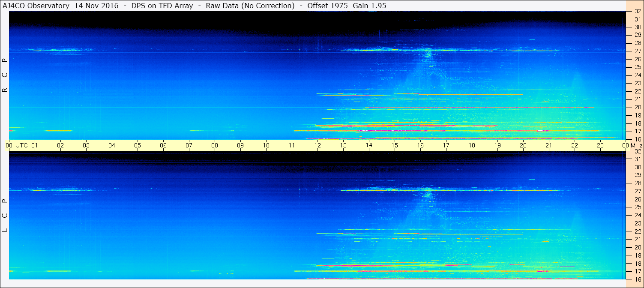The width and height of the screenshot is (644, 288).
Task: Click the 07 hour tick label
Action: point(189,145)
